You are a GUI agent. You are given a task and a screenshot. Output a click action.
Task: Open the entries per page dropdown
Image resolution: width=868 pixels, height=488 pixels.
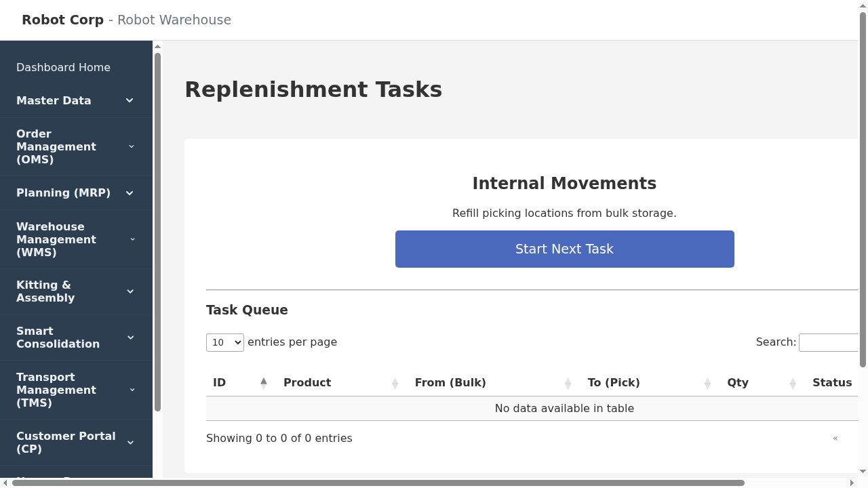coord(224,342)
